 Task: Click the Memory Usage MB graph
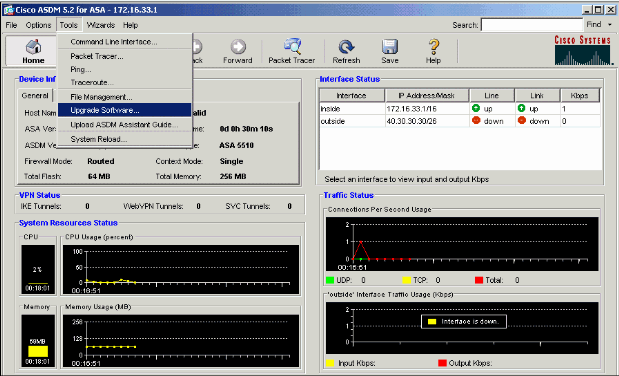click(181, 341)
